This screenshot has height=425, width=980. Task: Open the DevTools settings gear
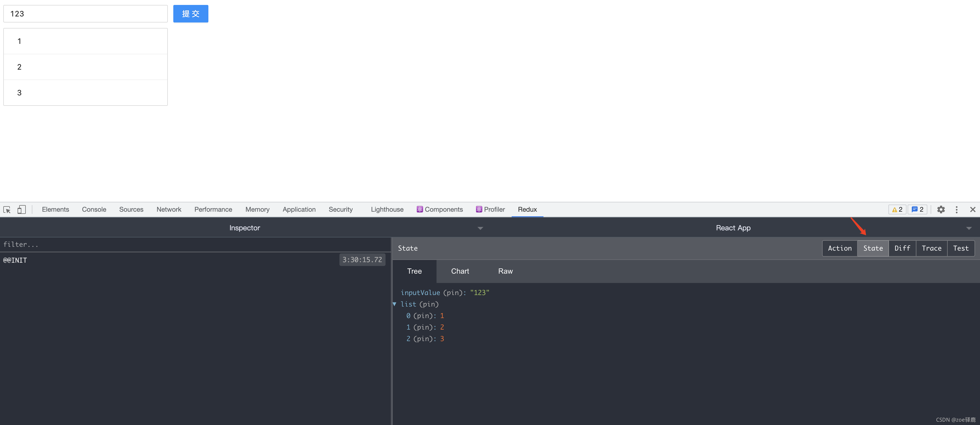941,210
